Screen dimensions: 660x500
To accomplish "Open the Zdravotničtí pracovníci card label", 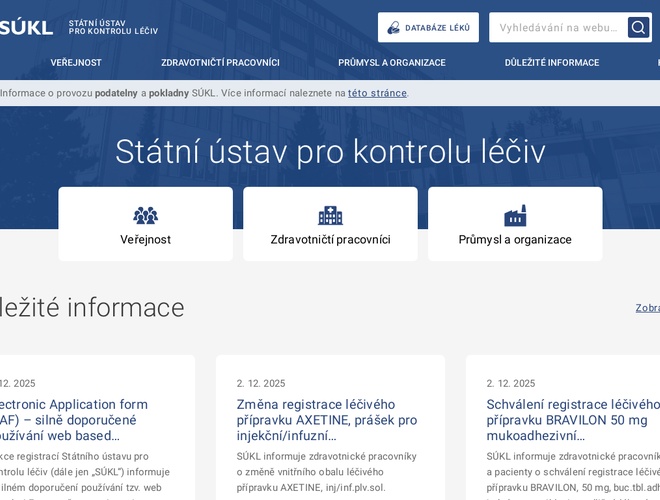I will click(330, 240).
